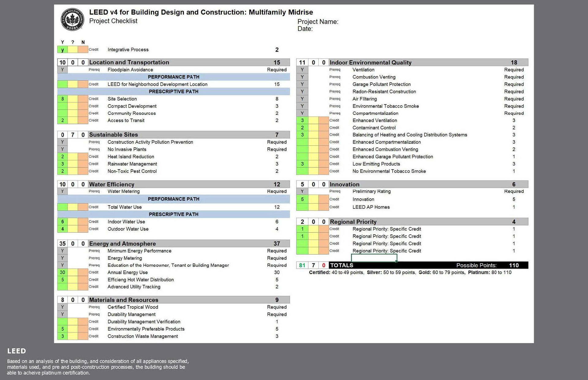Click 'Contaminant Control' credit
Viewport: 588px width, 380px height.
[374, 128]
